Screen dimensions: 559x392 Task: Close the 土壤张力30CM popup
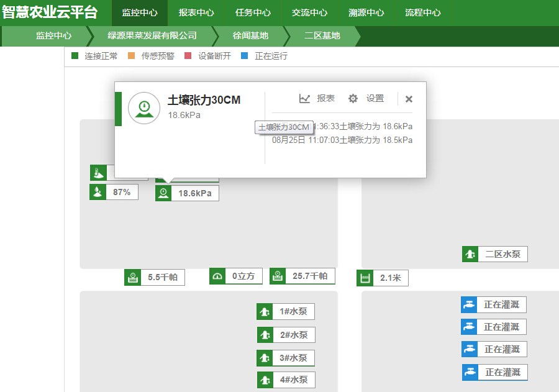(x=409, y=99)
